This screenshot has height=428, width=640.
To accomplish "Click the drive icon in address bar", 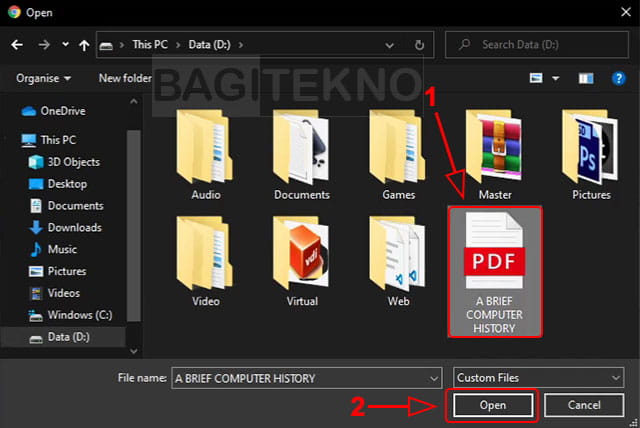I will pyautogui.click(x=106, y=46).
